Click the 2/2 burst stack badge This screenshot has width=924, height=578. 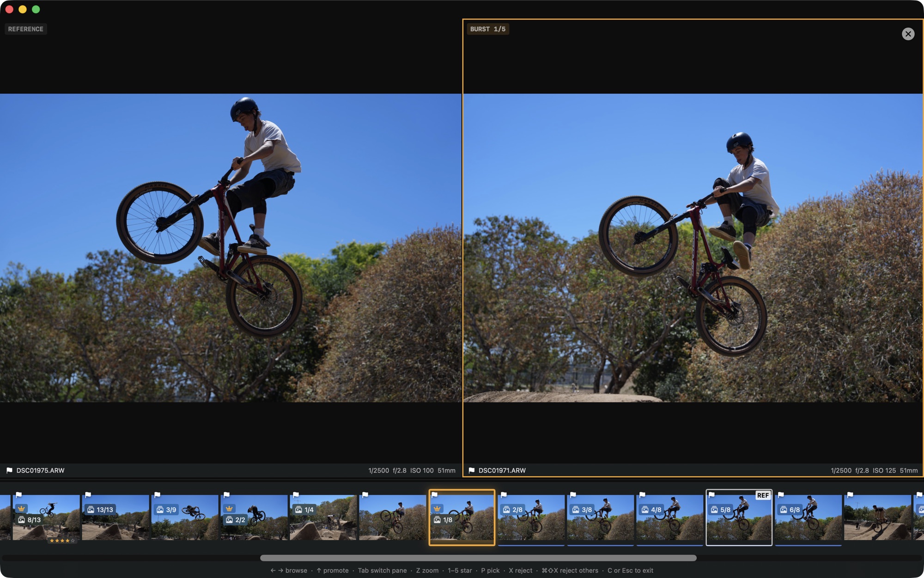coord(236,520)
